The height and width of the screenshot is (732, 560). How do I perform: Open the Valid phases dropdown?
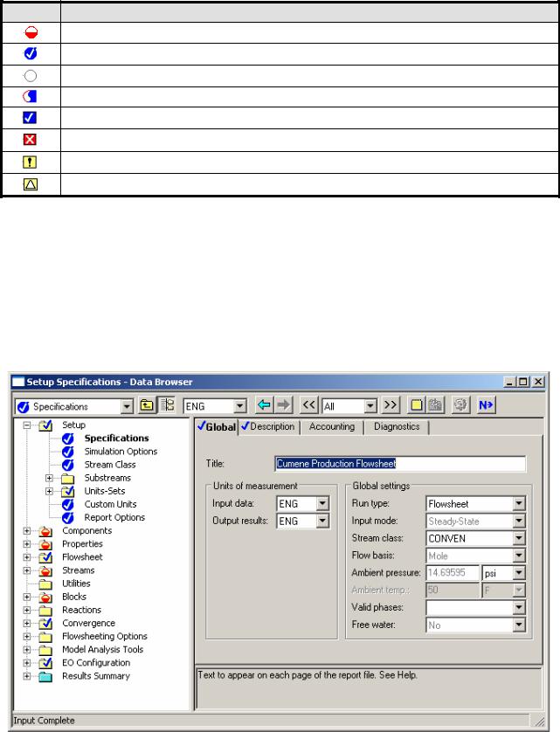click(519, 607)
